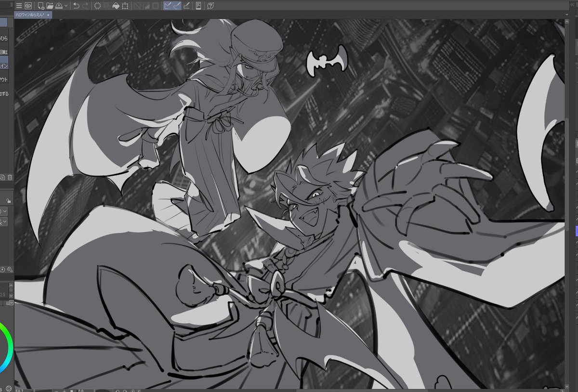Activate the Scale/Rotate transform icon

(125, 6)
